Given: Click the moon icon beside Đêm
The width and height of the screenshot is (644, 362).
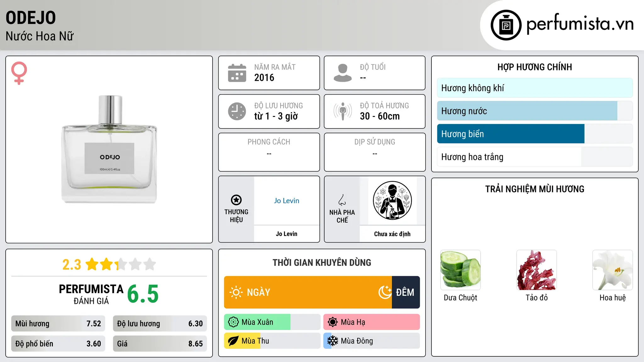Looking at the screenshot, I should coord(385,292).
